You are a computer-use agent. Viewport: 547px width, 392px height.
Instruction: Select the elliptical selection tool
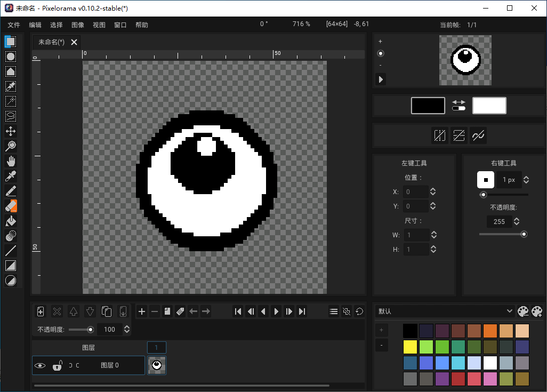click(10, 56)
